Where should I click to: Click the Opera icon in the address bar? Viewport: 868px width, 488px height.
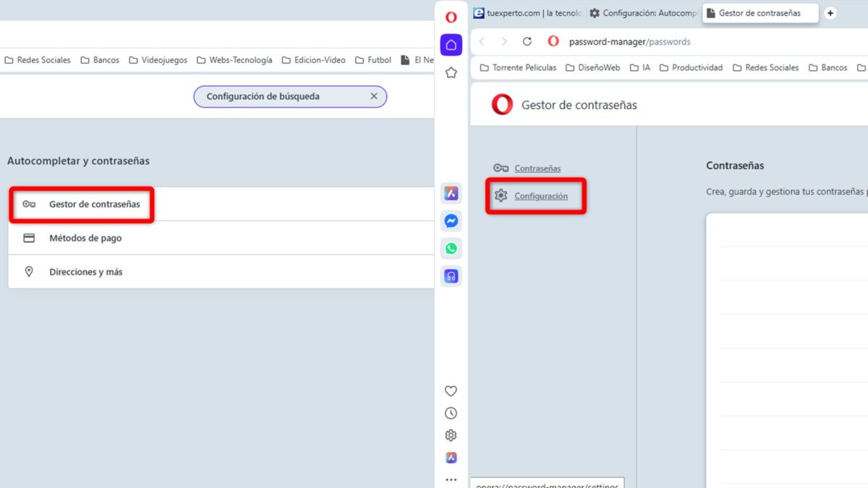point(553,42)
